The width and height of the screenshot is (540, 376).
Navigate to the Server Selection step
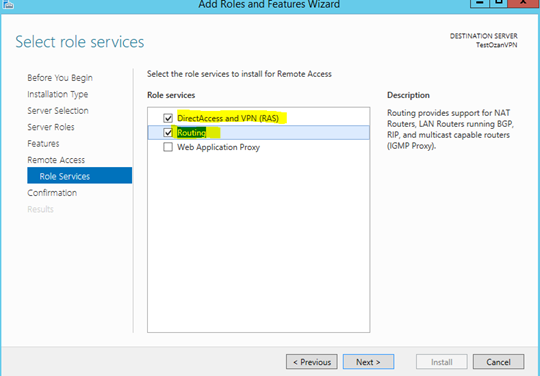tap(58, 111)
